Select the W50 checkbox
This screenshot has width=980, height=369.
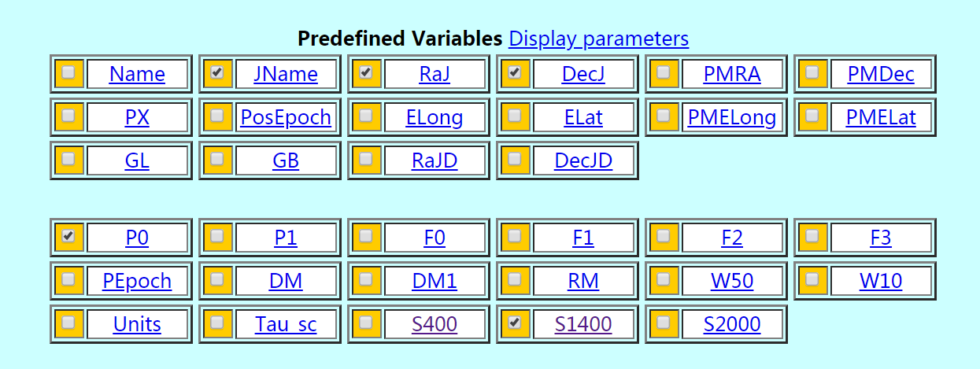[x=664, y=279]
